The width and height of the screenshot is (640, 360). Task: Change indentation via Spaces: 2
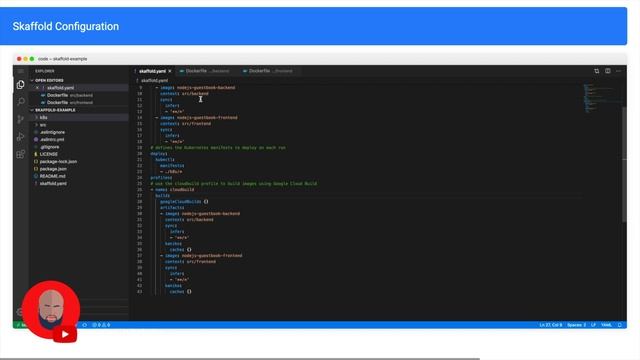(576, 325)
